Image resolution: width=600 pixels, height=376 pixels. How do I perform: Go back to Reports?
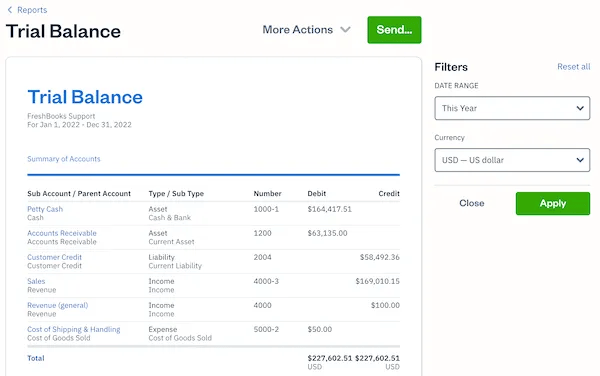(x=32, y=10)
